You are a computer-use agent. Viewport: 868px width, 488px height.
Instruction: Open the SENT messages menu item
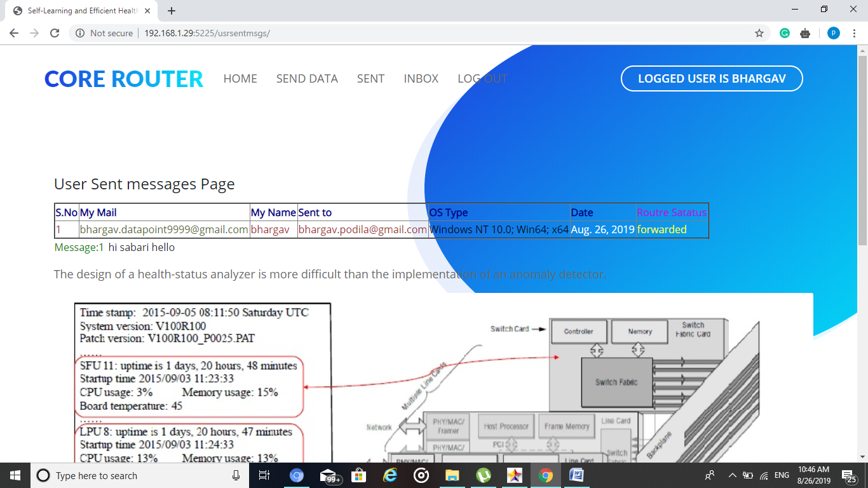click(370, 79)
